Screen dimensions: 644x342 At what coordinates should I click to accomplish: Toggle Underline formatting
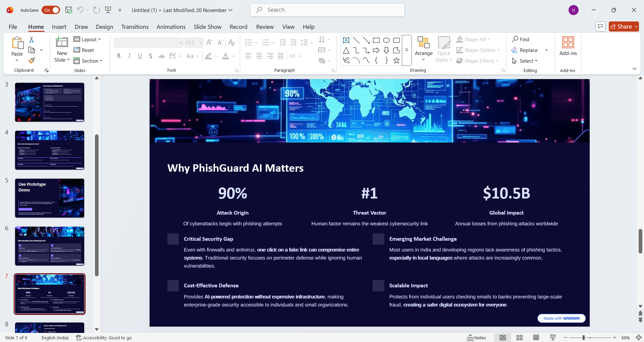pyautogui.click(x=140, y=56)
